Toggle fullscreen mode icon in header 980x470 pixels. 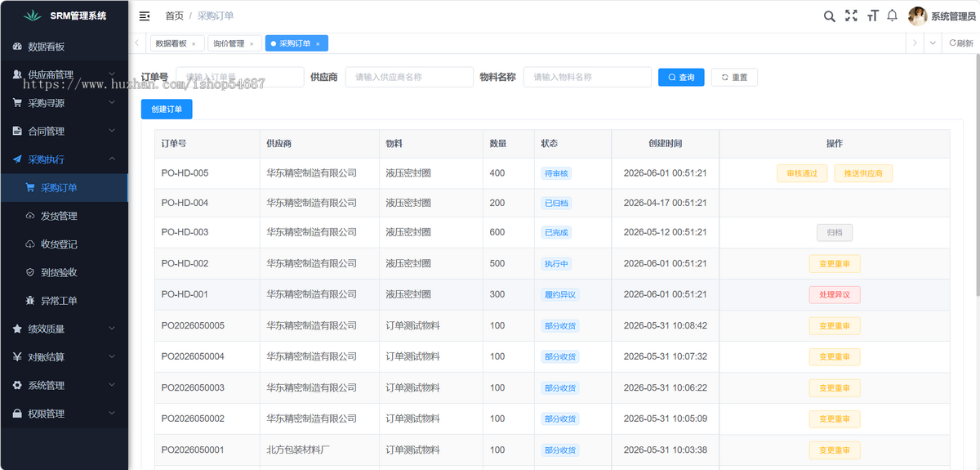[x=851, y=16]
